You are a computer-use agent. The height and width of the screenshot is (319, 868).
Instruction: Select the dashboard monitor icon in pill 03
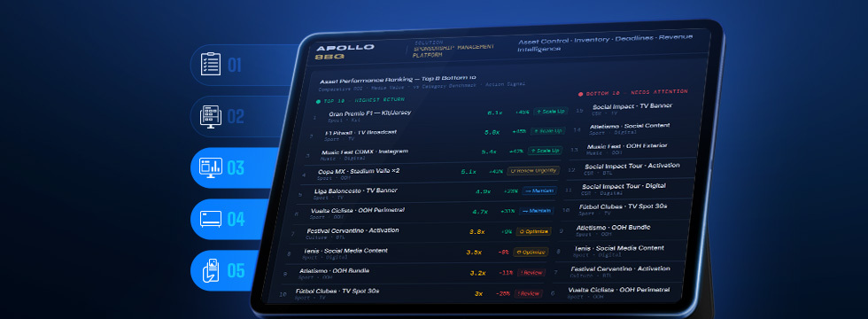[x=211, y=167]
